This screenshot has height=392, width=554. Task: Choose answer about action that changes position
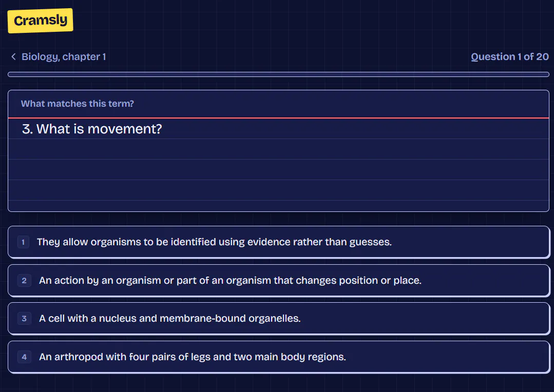point(278,281)
